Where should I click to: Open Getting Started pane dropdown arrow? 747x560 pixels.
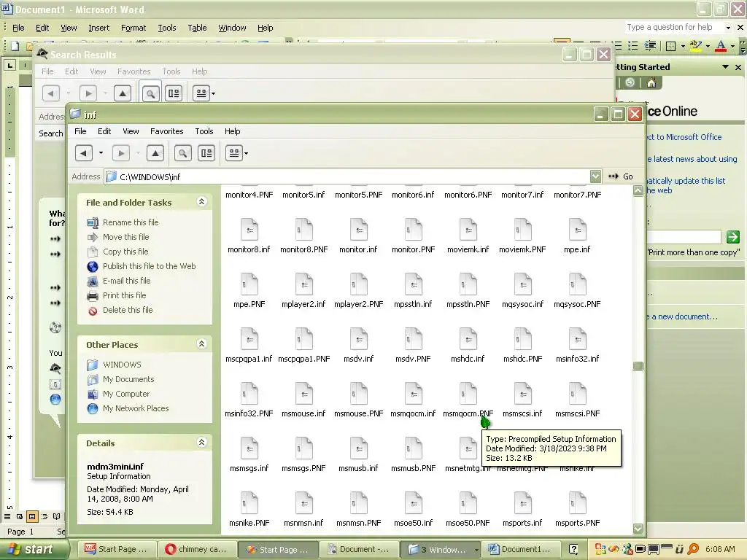(726, 67)
